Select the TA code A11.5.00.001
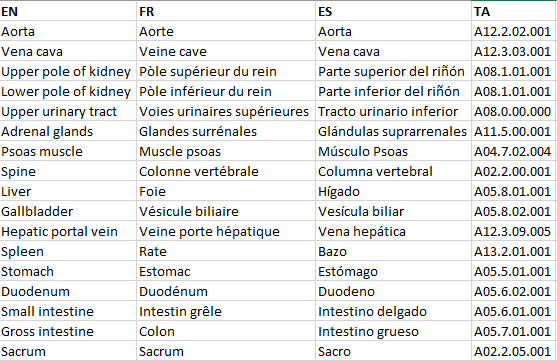557x361 pixels. (x=514, y=131)
